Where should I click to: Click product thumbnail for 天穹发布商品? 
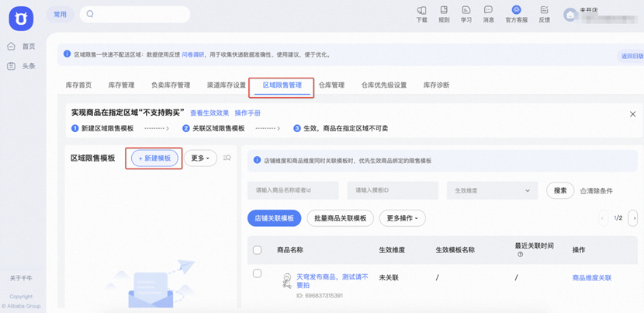coord(286,280)
